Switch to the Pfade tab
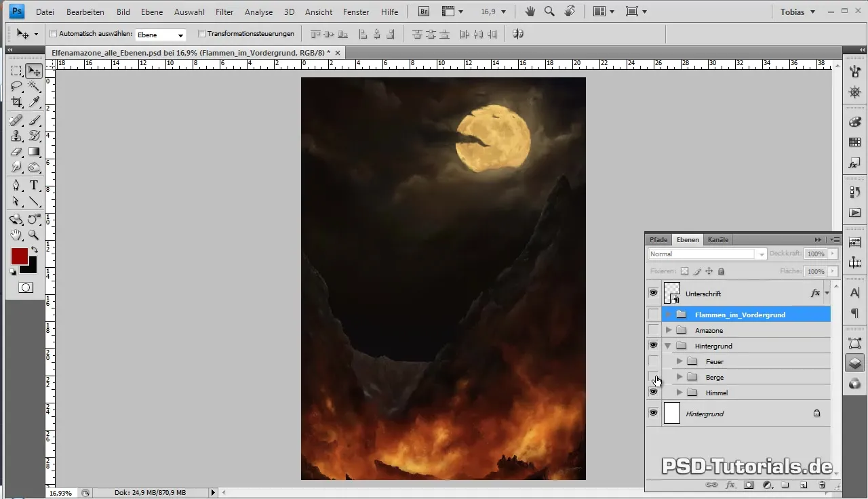Image resolution: width=868 pixels, height=499 pixels. [x=658, y=239]
